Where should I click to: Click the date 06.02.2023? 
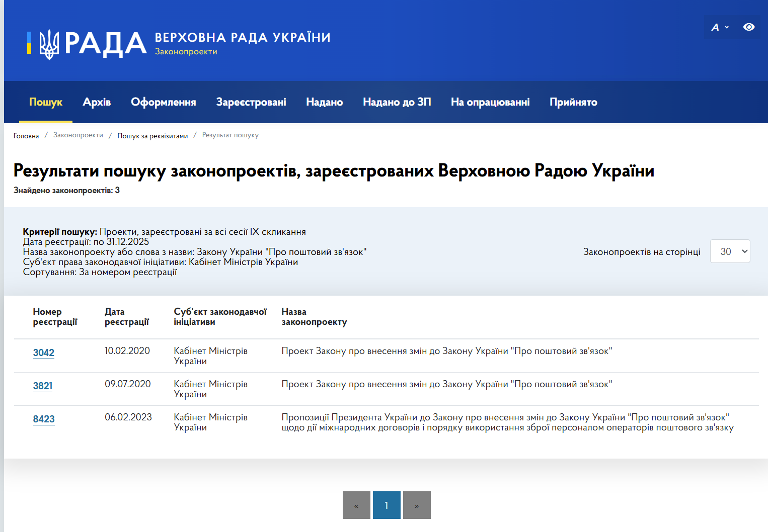(128, 417)
